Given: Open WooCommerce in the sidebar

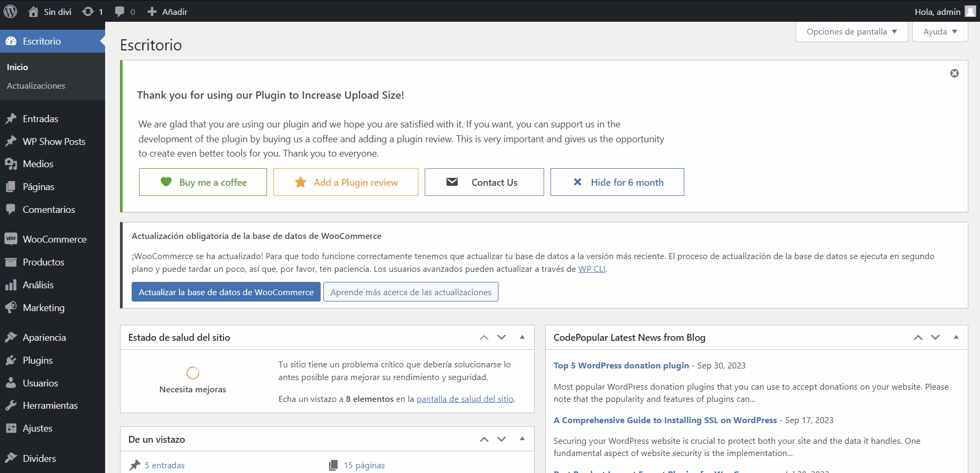Looking at the screenshot, I should coord(54,239).
